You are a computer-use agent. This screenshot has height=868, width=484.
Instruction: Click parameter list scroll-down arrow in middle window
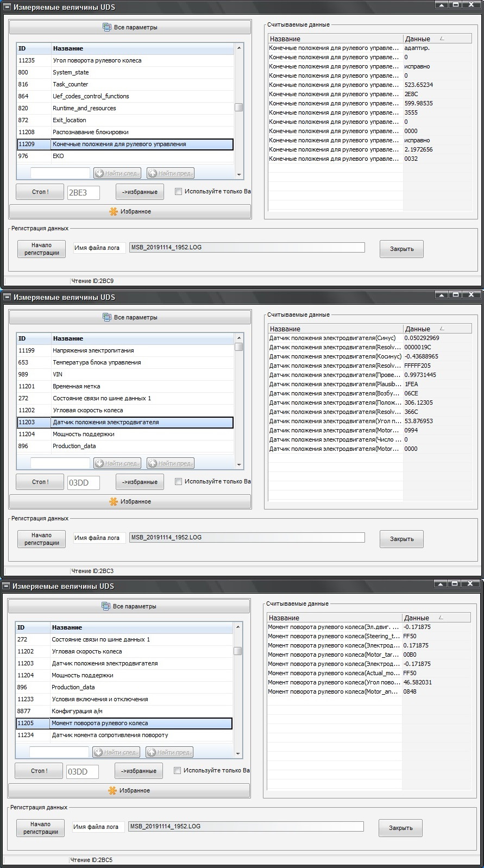[x=239, y=465]
